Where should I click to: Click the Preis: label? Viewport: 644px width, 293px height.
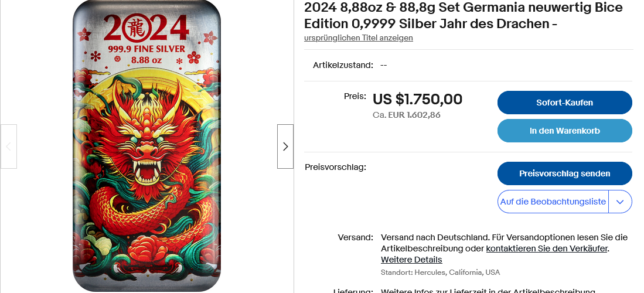tap(355, 96)
